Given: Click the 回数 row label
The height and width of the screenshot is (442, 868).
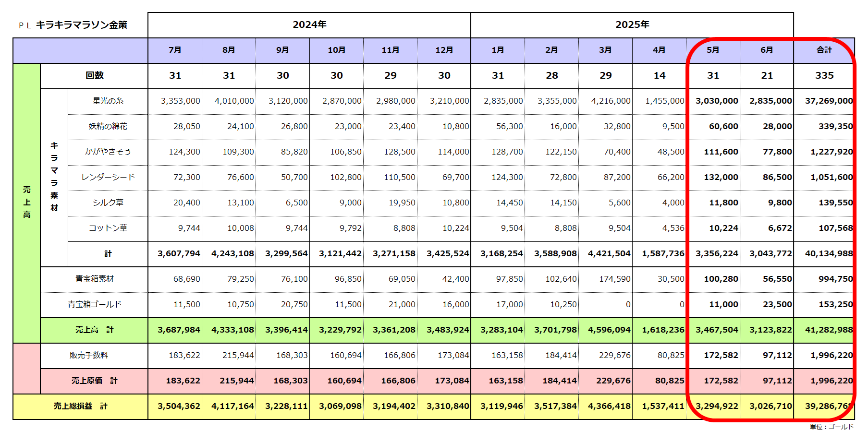Looking at the screenshot, I should coord(94,76).
